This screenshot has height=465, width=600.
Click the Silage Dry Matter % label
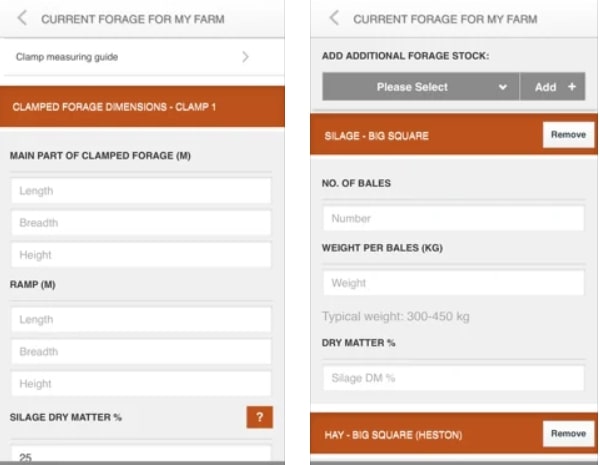[65, 417]
